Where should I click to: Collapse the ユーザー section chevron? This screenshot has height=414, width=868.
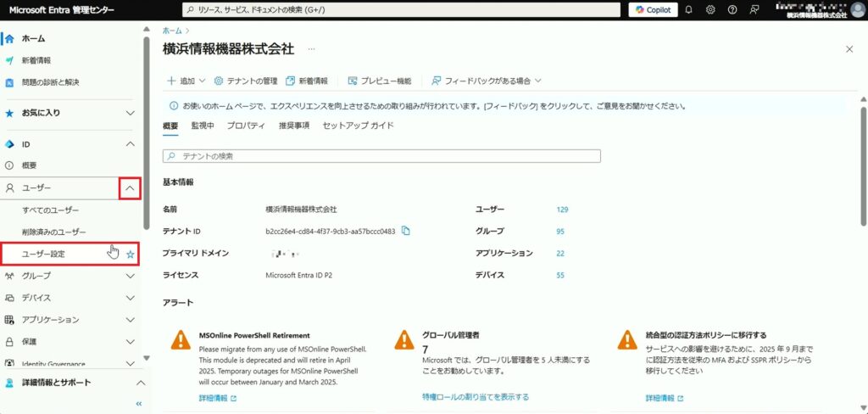click(x=130, y=188)
